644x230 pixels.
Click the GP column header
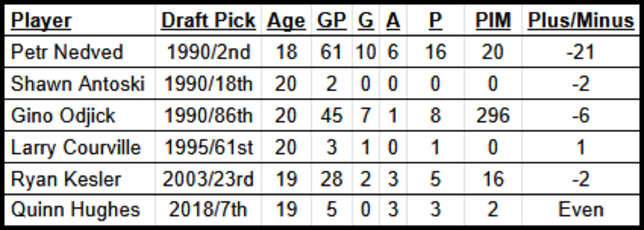332,21
